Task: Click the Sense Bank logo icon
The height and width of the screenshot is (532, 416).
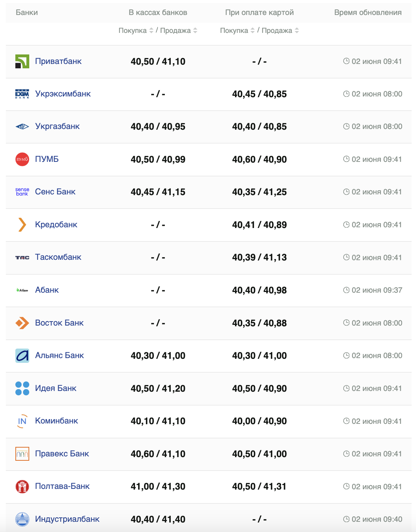Action: 22,192
